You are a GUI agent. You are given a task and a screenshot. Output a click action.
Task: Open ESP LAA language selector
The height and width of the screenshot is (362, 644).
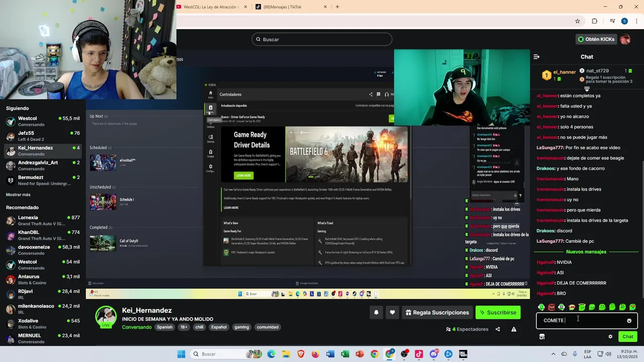588,354
